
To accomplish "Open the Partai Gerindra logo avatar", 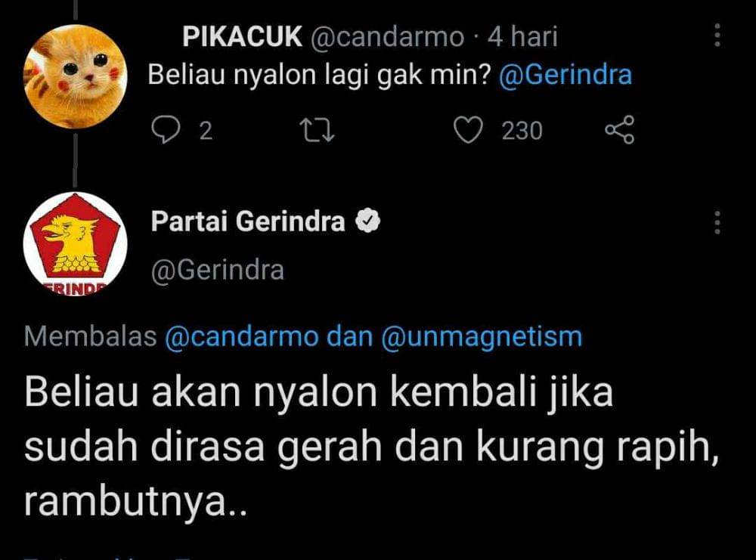I will (75, 244).
